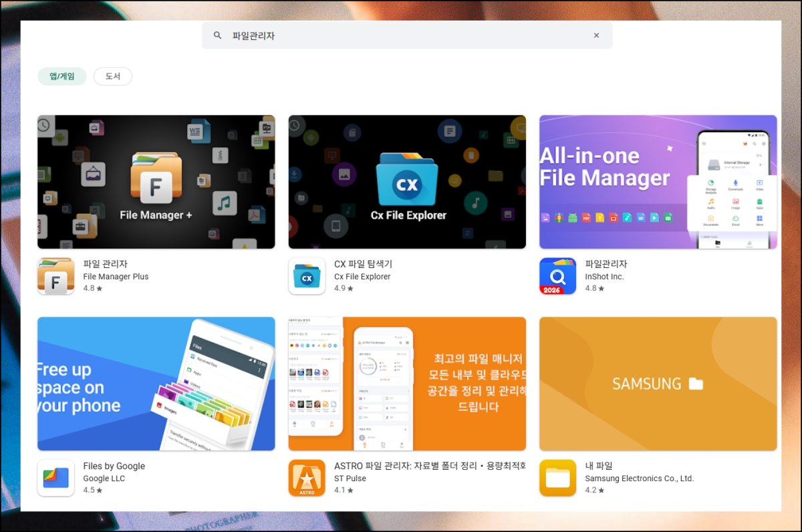Click the InShot Inc. developer name
Screen dimensions: 802x532
pos(604,277)
